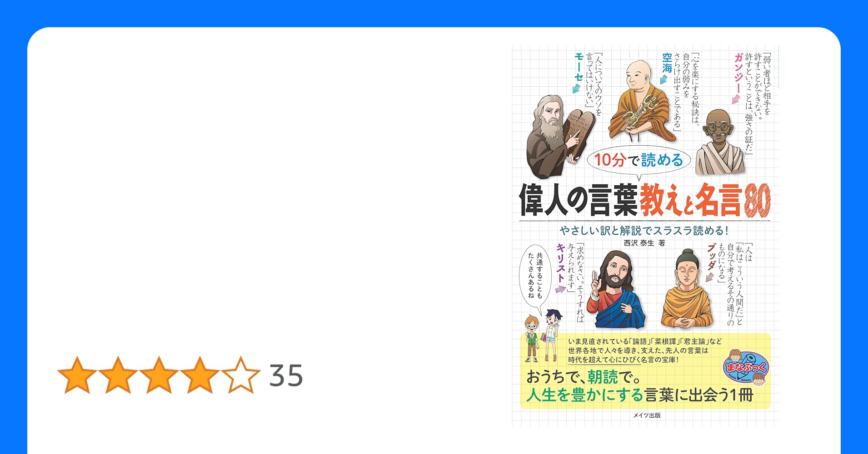Click the Kukai monk illustration

point(640,101)
